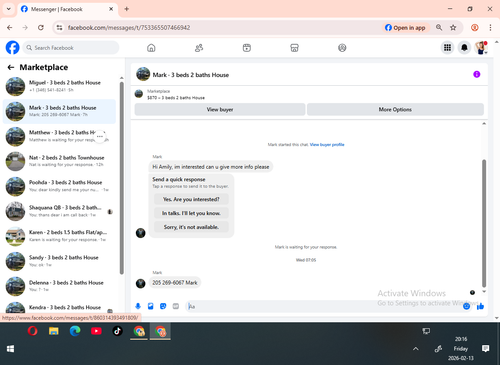Click the browser back arrow

(10, 28)
